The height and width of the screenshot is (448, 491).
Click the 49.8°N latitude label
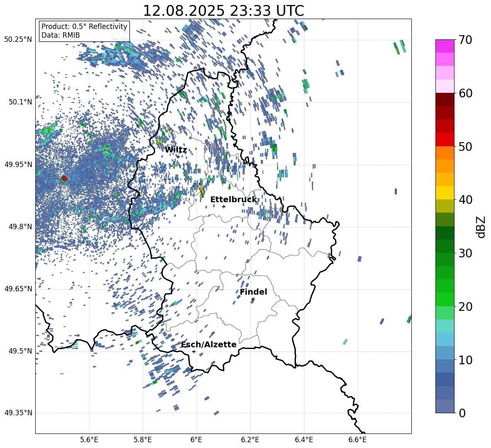pyautogui.click(x=20, y=227)
